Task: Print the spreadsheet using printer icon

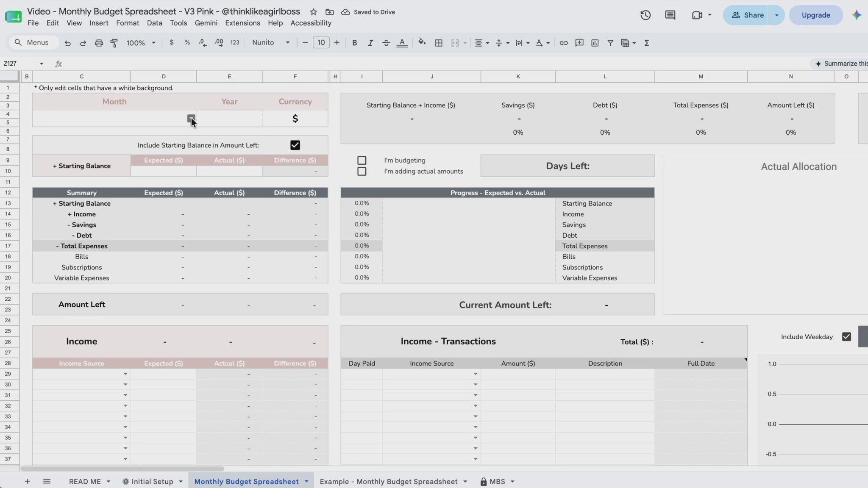Action: [99, 43]
